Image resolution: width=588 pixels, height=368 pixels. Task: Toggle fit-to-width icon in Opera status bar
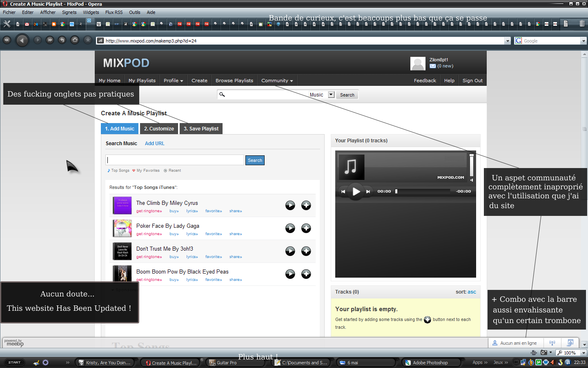[x=534, y=352]
